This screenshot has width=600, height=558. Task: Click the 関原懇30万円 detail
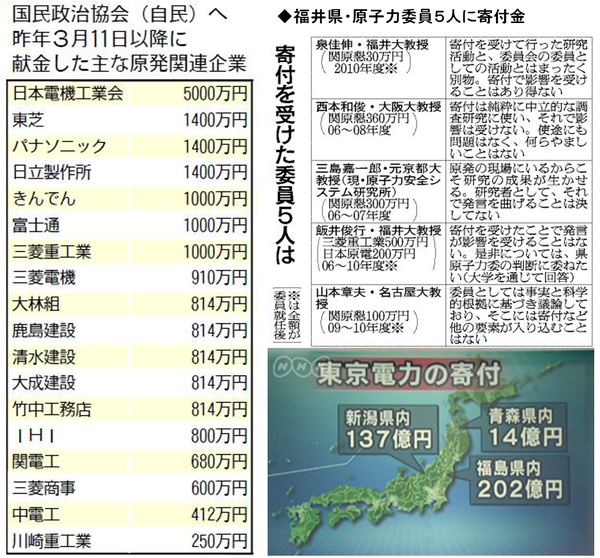[x=365, y=57]
